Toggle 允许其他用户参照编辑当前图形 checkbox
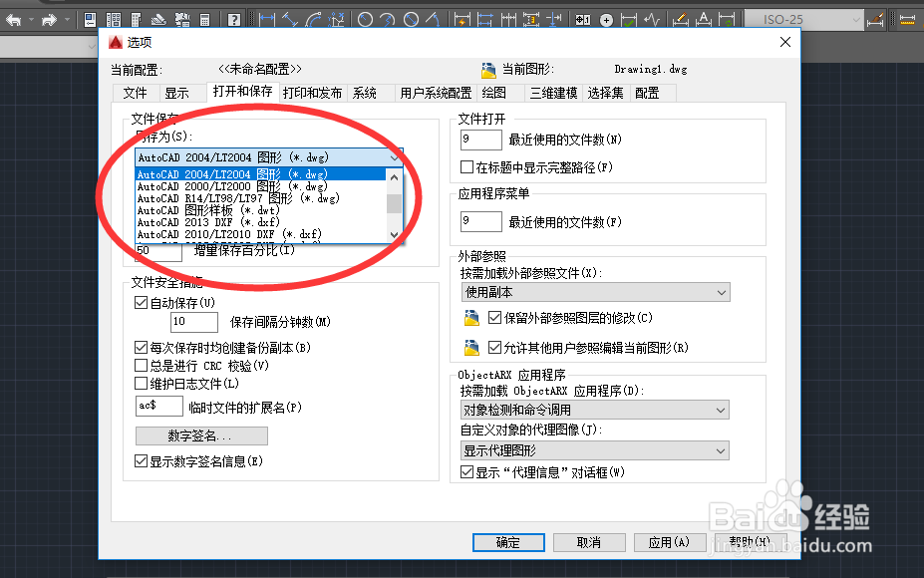Viewport: 924px width, 578px height. point(495,348)
